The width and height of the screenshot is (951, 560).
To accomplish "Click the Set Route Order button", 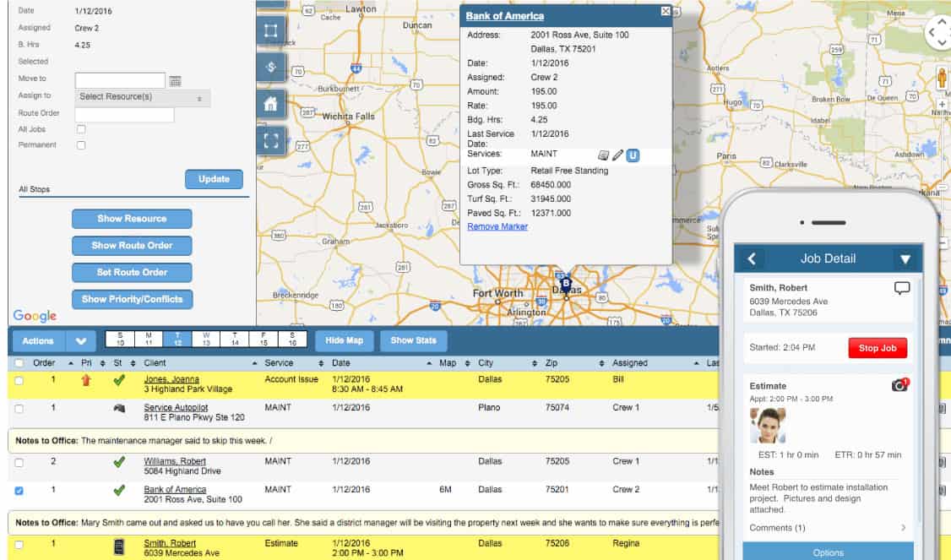I will pos(132,273).
